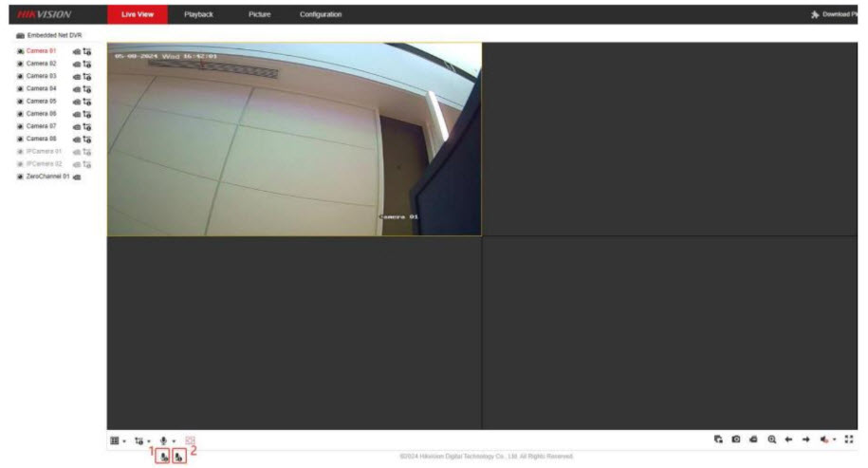Enter full screen mode
868x468 pixels.
point(849,440)
